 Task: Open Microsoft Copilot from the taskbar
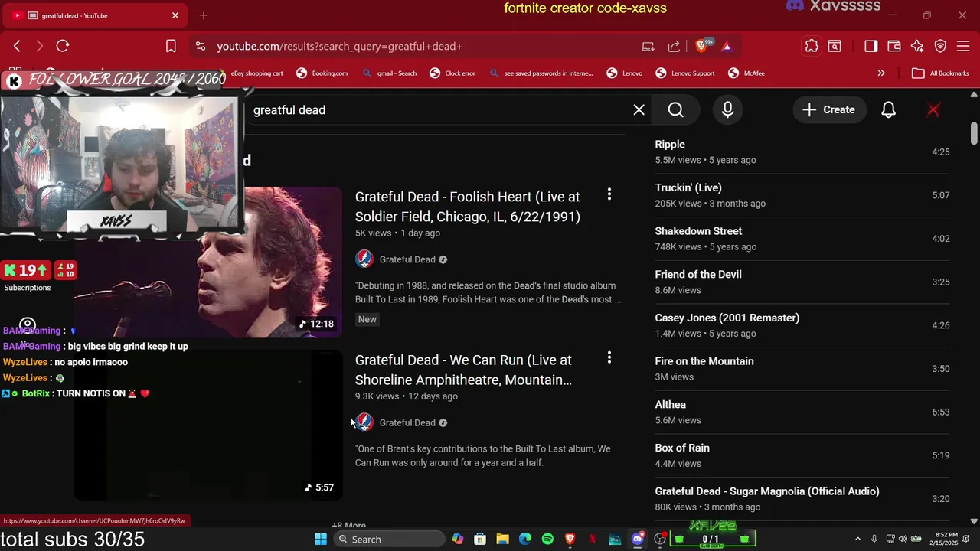pyautogui.click(x=458, y=539)
